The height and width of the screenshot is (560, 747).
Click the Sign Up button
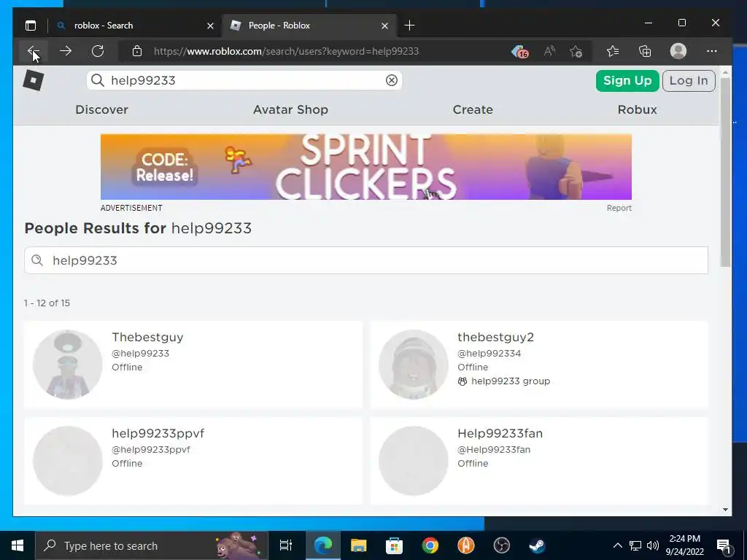point(627,80)
